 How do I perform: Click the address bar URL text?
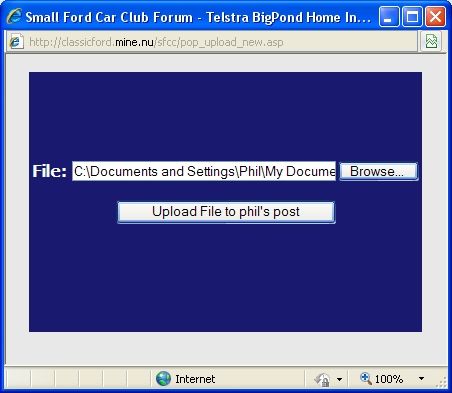point(156,42)
